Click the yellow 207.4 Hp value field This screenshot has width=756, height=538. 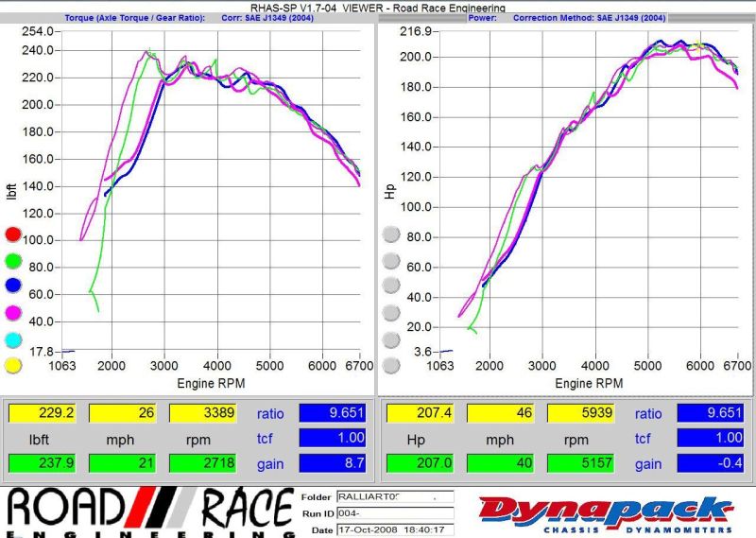pos(416,413)
